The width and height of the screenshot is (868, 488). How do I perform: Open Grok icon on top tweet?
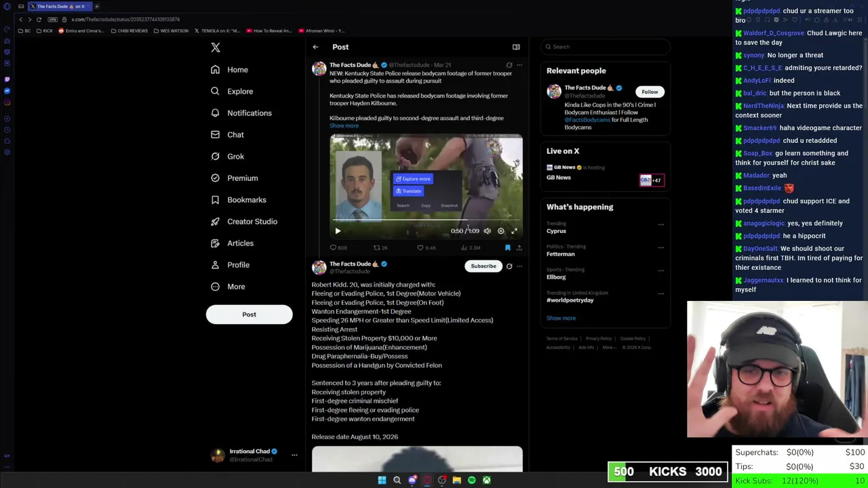tap(509, 65)
